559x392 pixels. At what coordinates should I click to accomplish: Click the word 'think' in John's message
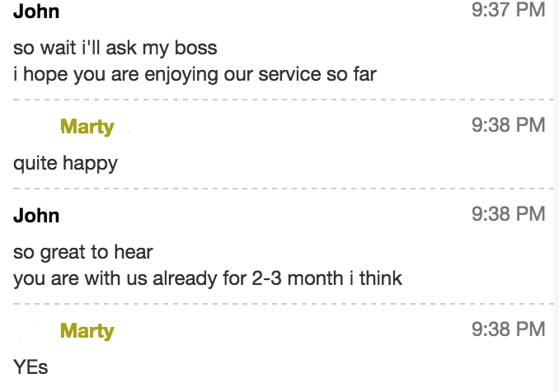pyautogui.click(x=381, y=278)
